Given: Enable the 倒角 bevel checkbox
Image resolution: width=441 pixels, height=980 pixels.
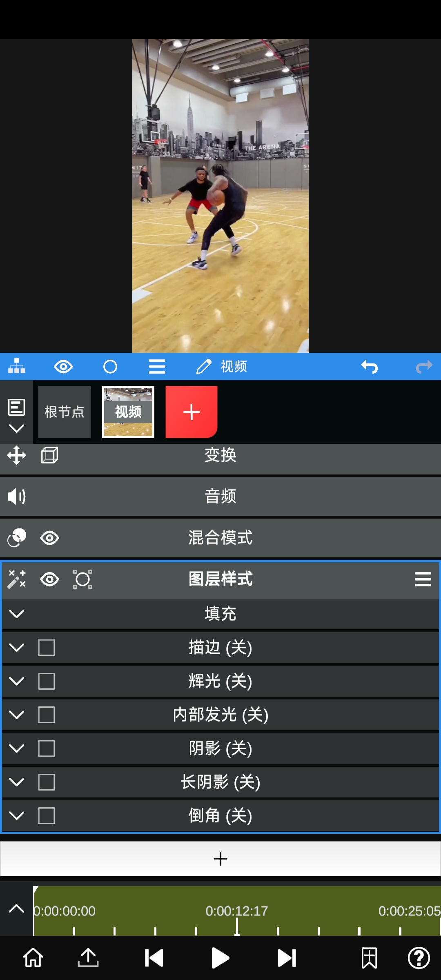Looking at the screenshot, I should tap(47, 816).
